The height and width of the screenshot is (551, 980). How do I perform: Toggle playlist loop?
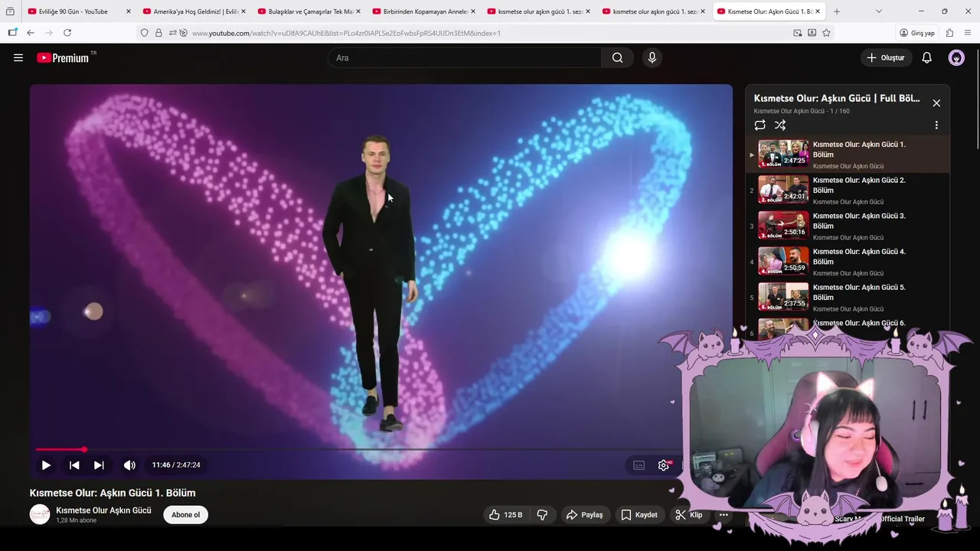[759, 125]
